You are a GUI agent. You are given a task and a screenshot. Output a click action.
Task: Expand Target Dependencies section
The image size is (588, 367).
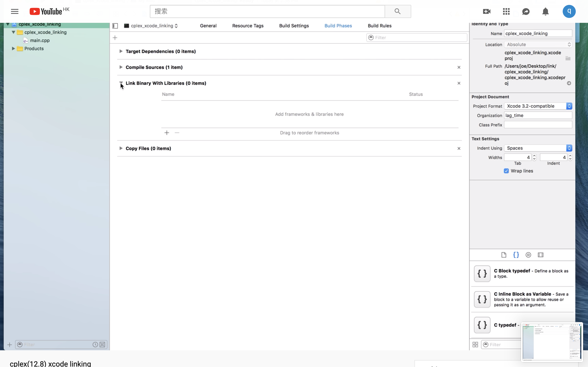(121, 51)
